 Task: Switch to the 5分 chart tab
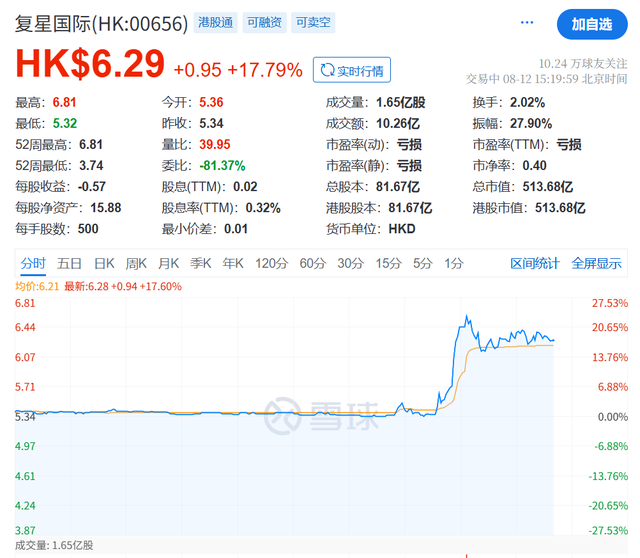[x=422, y=263]
